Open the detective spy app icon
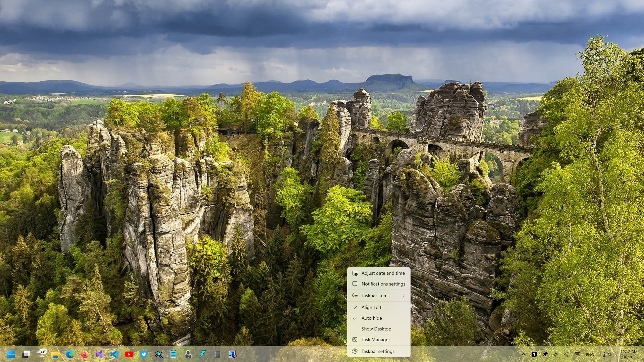This screenshot has width=644, height=362. pos(188,354)
